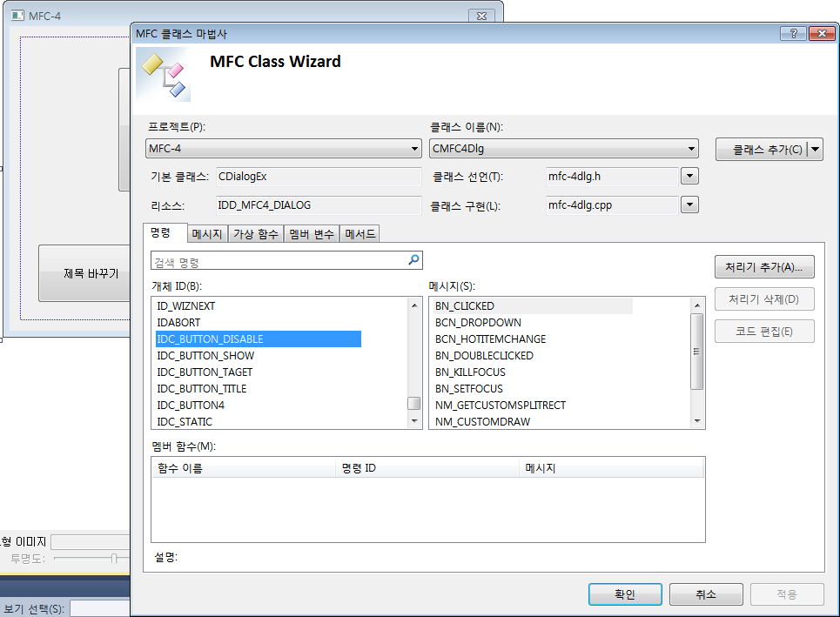Select BN_KILLFOCUS in message list
Screen dimensions: 840x617
click(470, 372)
